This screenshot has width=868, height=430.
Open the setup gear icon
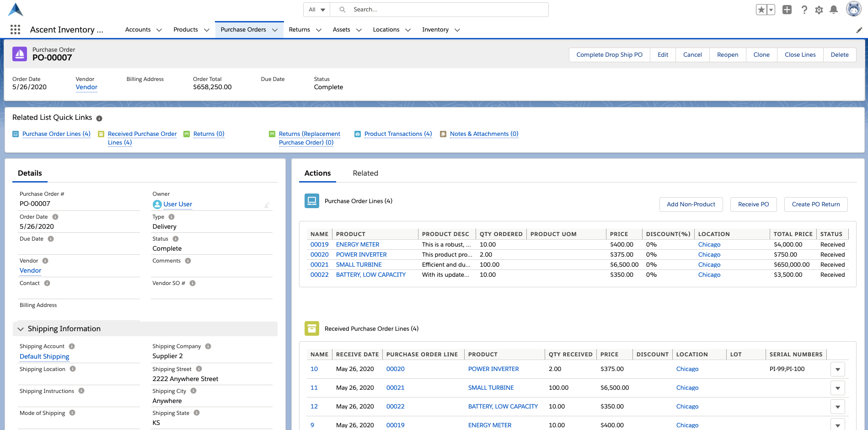(819, 10)
